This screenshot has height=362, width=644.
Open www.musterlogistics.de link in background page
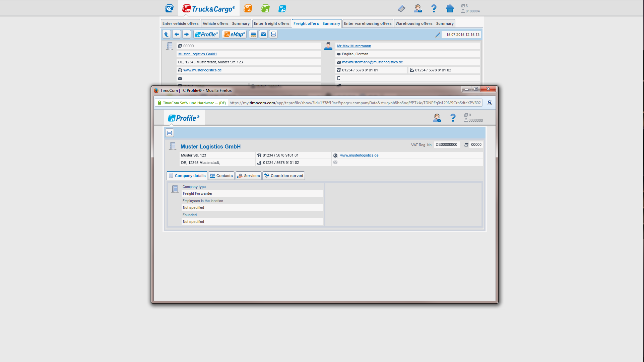(x=202, y=70)
